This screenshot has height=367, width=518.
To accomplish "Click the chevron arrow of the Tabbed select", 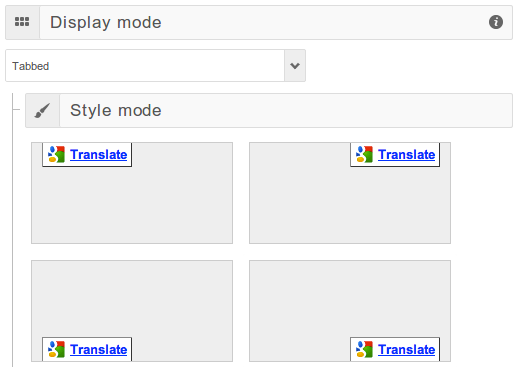I will 295,66.
